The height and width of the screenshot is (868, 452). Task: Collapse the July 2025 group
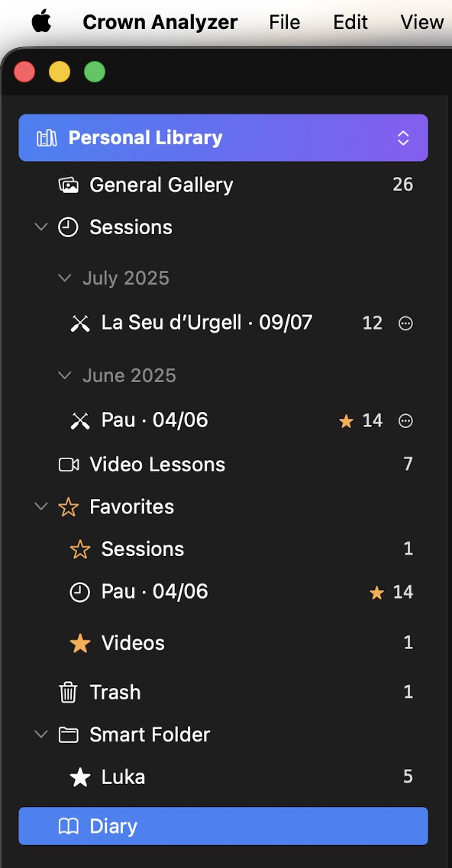coord(65,278)
